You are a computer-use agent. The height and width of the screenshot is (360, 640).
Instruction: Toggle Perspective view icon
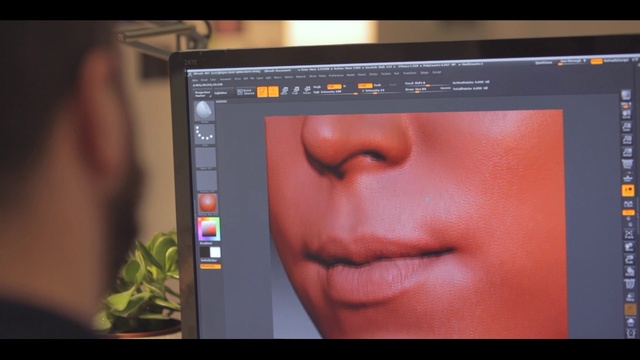(x=627, y=164)
